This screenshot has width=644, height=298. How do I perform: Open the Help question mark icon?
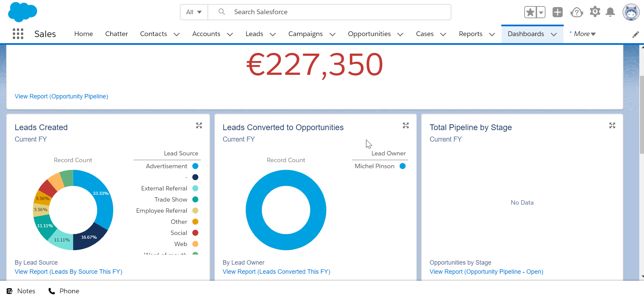point(577,12)
